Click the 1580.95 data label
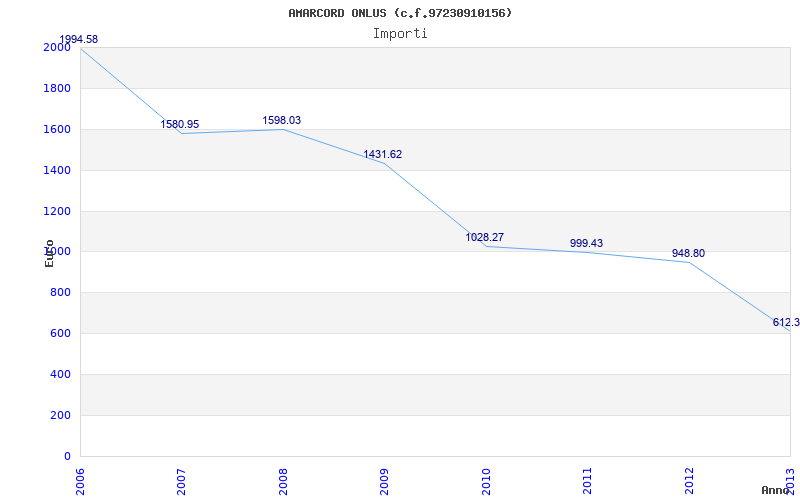Viewport: 800px width, 500px height. (180, 124)
